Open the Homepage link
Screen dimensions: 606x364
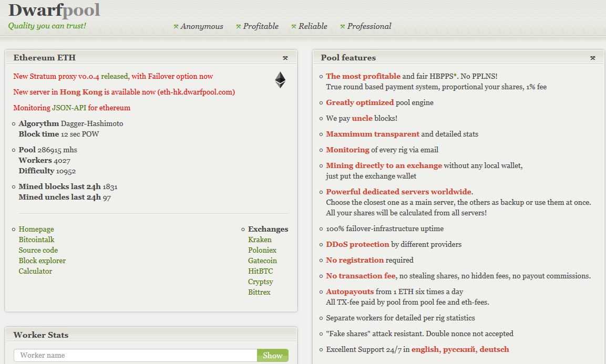coord(36,229)
